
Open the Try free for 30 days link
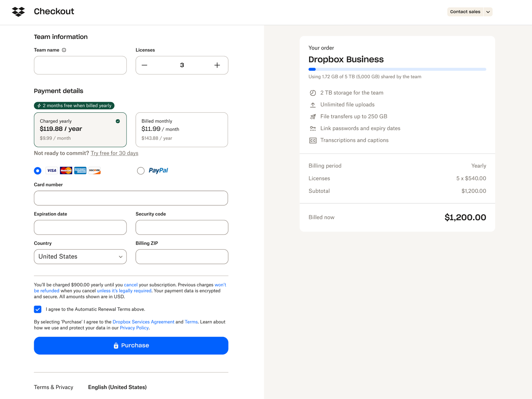click(114, 153)
